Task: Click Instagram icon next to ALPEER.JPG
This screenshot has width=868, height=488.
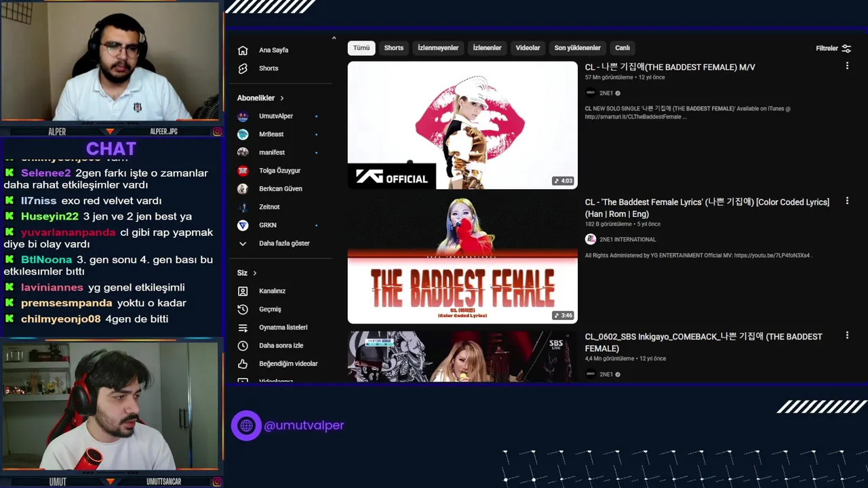Action: point(217,131)
